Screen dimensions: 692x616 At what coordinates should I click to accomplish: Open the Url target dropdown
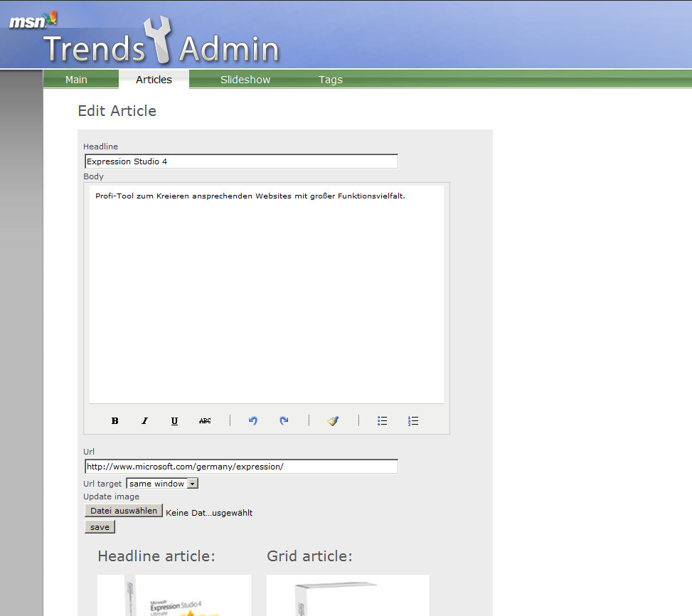point(162,484)
